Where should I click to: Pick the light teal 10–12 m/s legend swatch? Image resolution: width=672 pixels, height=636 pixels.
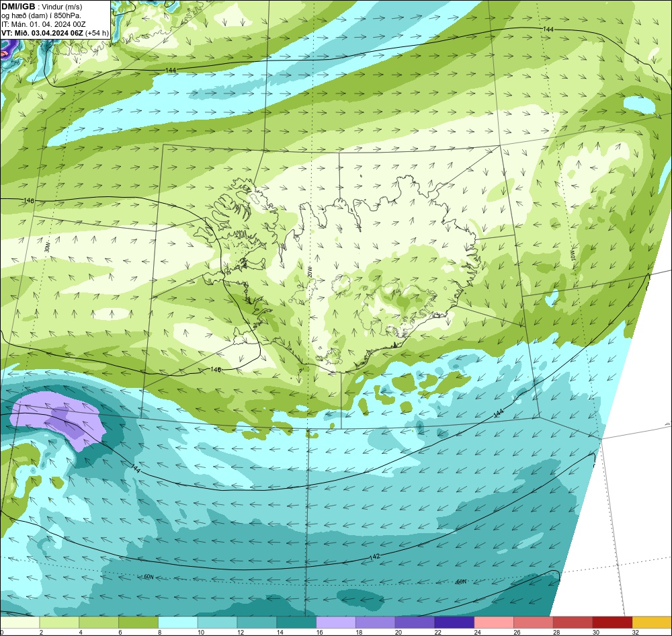(x=217, y=623)
